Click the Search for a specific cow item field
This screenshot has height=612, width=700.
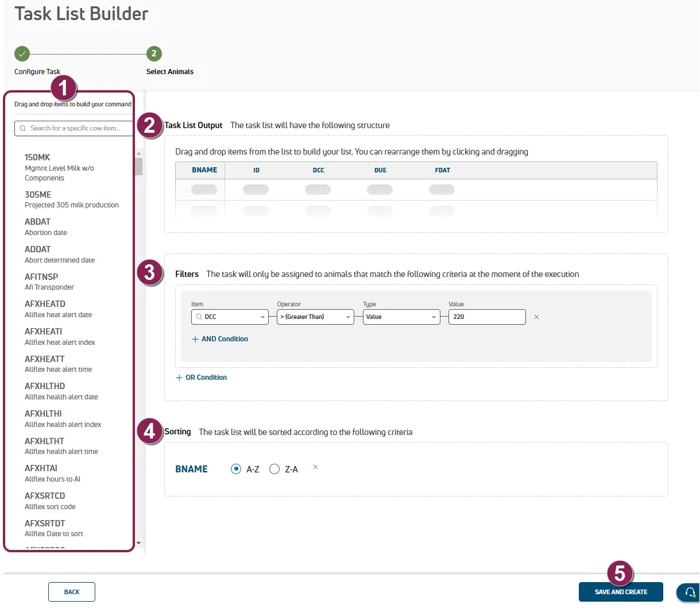point(74,128)
